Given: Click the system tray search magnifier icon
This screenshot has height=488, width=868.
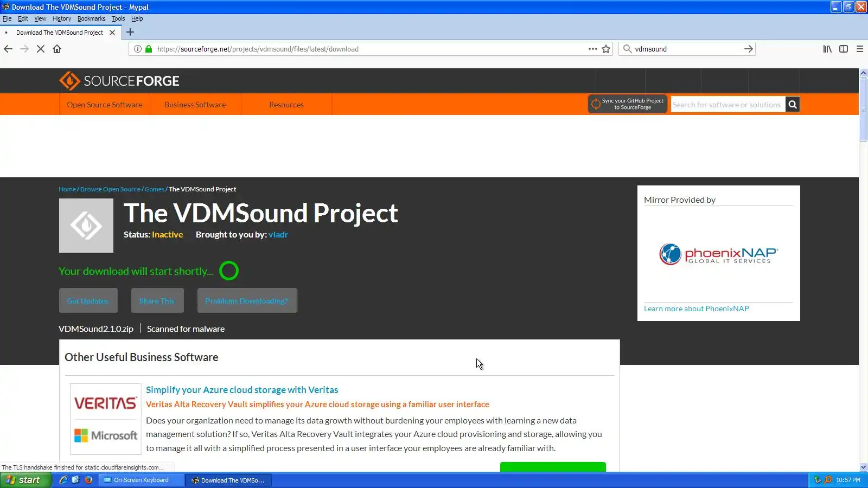Looking at the screenshot, I should click(828, 480).
